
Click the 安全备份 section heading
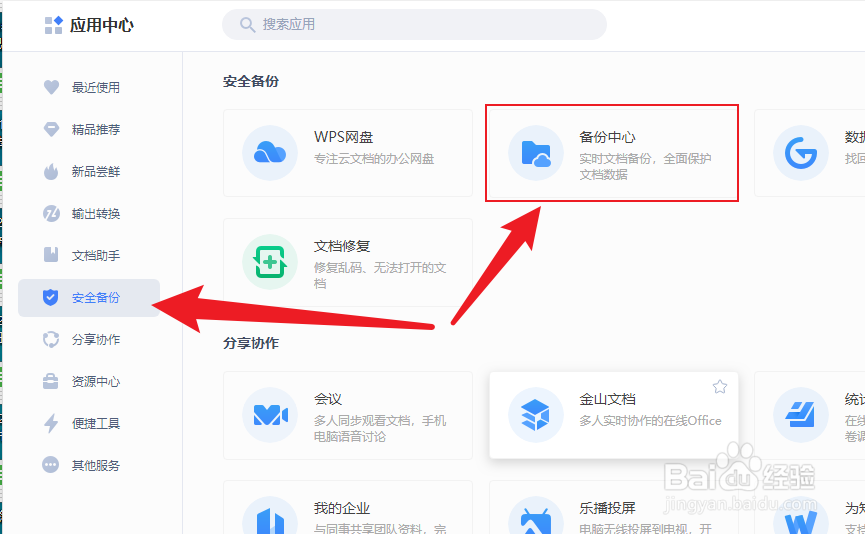pos(251,82)
